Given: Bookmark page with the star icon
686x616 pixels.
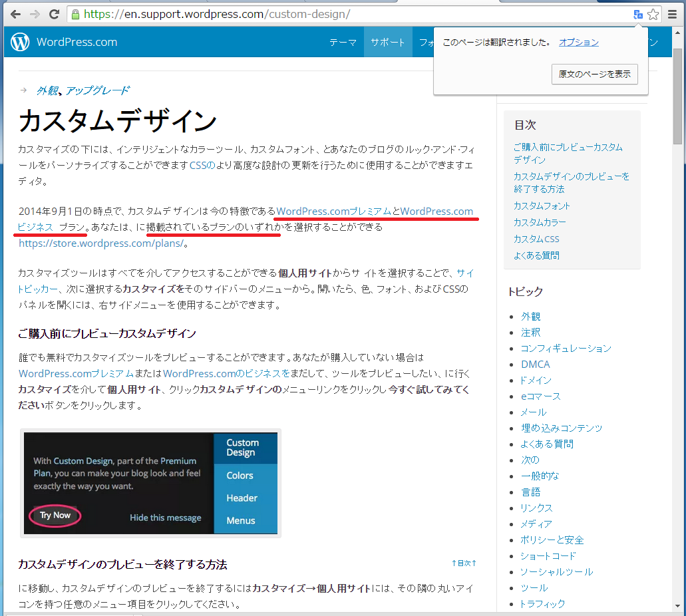Looking at the screenshot, I should (653, 15).
